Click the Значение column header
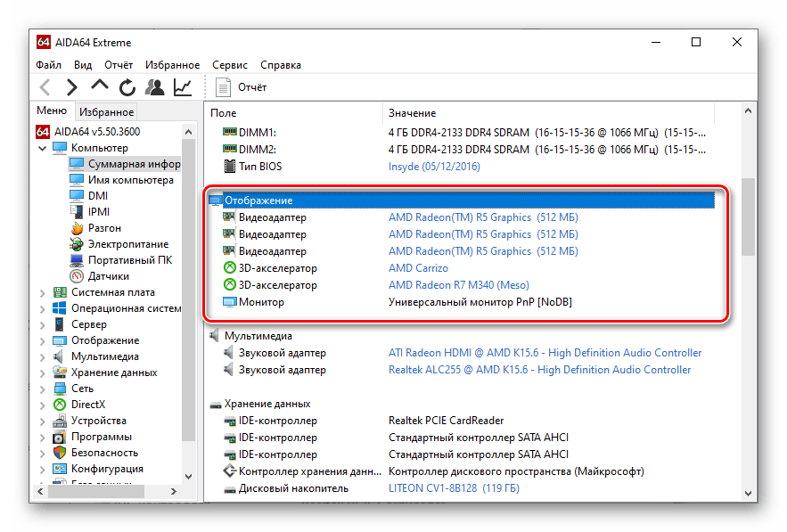Viewport: 787px width, 532px height. 412,113
